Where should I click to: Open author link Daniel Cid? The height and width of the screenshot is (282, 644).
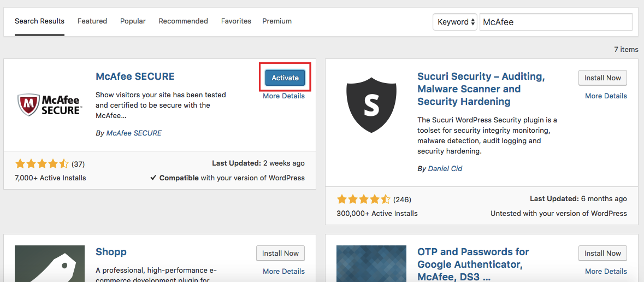pyautogui.click(x=445, y=168)
